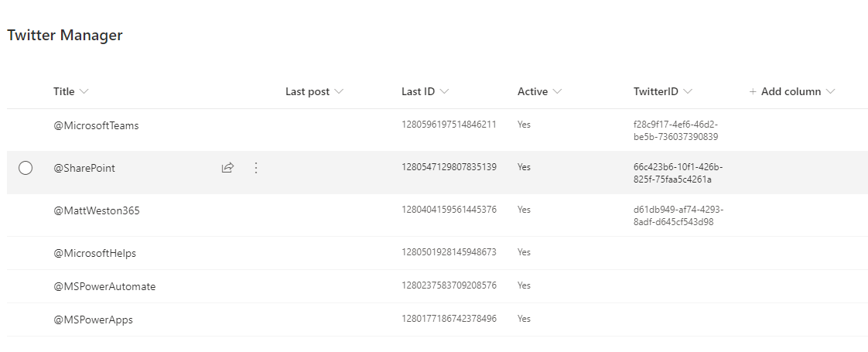Click Last ID value 1280177186742378496
The height and width of the screenshot is (352, 868).
(449, 319)
